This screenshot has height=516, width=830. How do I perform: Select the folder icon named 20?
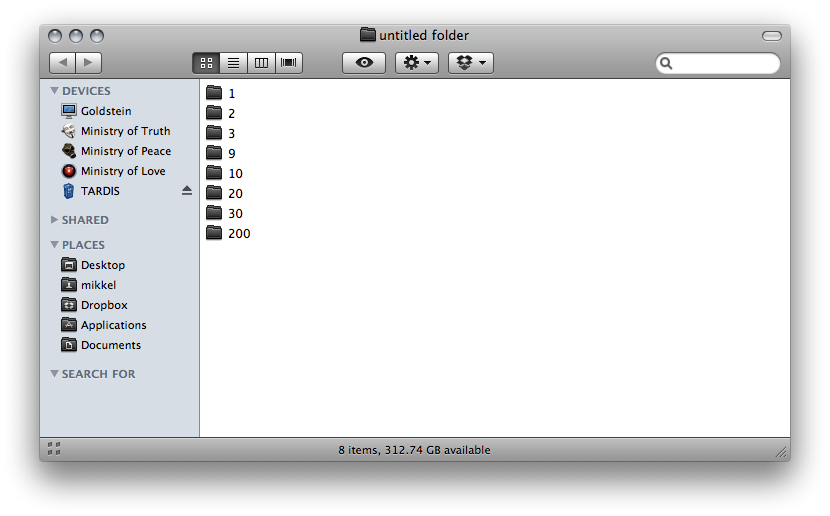(214, 193)
